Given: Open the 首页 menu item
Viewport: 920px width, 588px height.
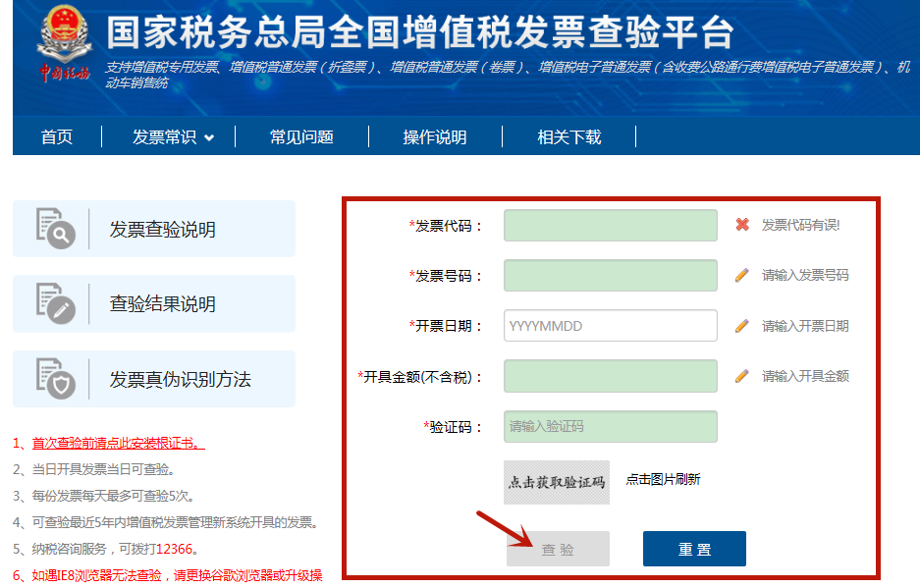Looking at the screenshot, I should point(57,137).
